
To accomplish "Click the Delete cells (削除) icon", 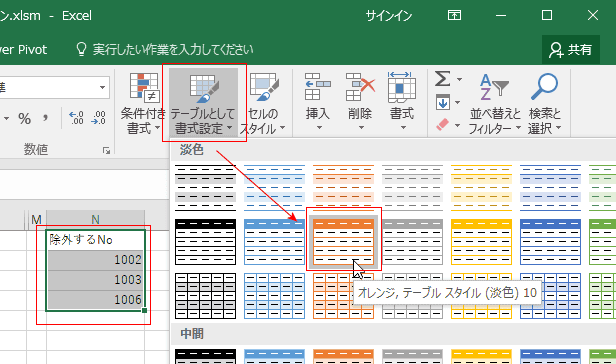I will pyautogui.click(x=360, y=87).
